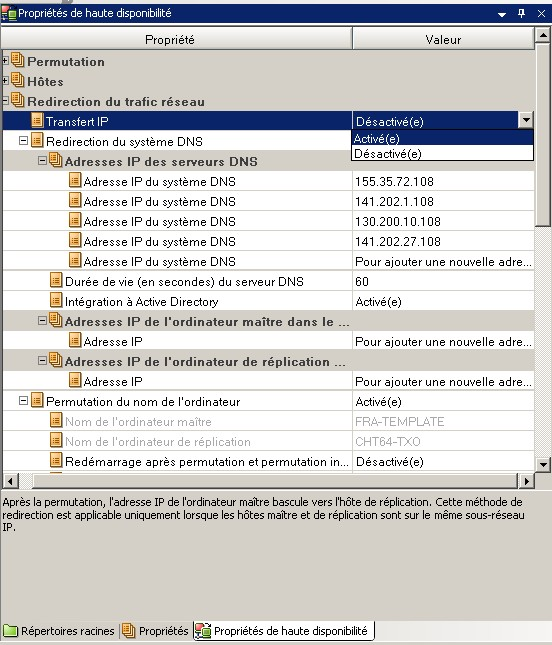Viewport: 552px width, 645px height.
Task: Open the Transfert IP value dropdown arrow
Action: click(526, 121)
